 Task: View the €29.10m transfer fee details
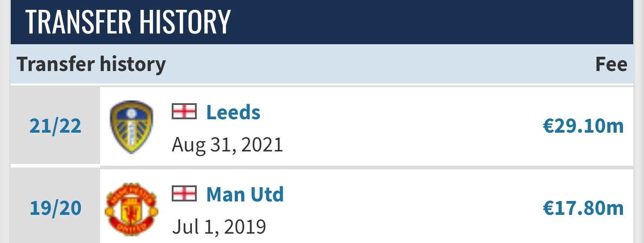(x=583, y=127)
